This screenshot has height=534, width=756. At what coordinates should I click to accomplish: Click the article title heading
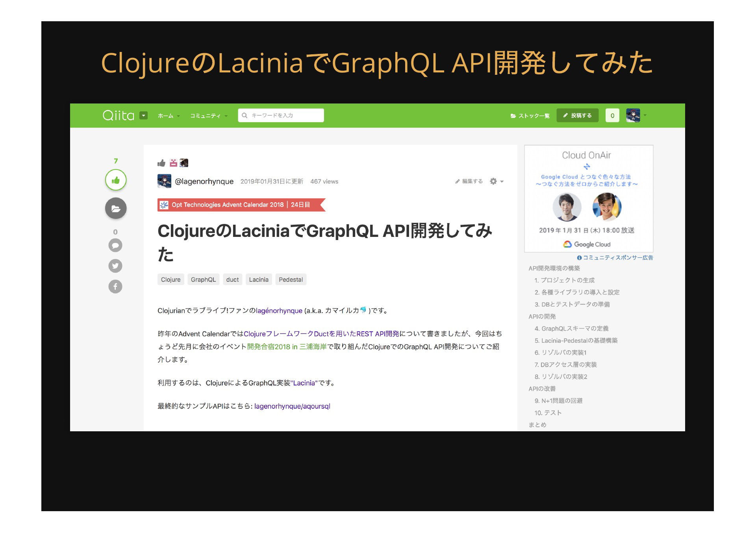[325, 242]
